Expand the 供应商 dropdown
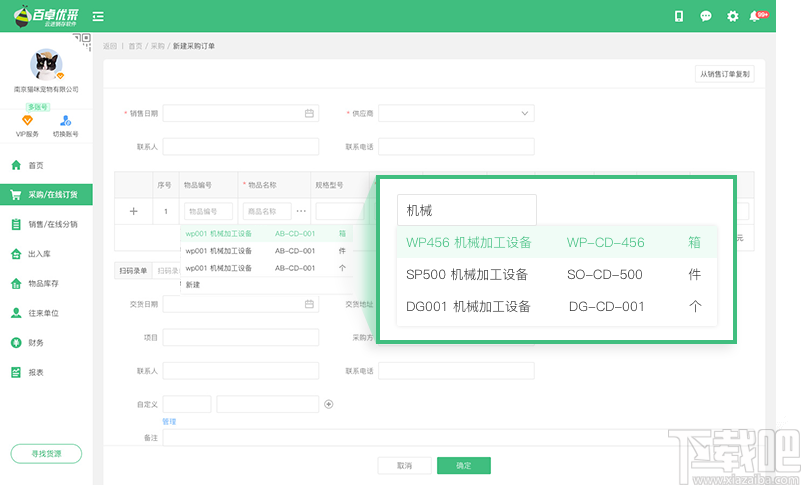Screen dimensions: 803x485 [456, 113]
